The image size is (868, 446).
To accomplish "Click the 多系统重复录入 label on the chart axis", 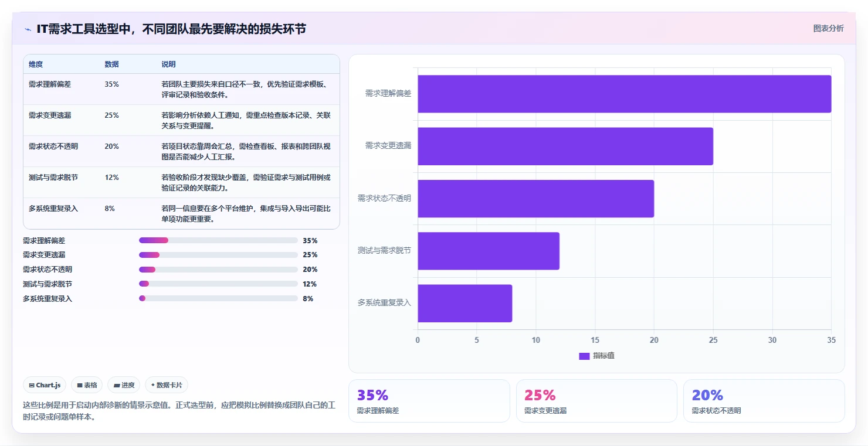I will [x=385, y=303].
